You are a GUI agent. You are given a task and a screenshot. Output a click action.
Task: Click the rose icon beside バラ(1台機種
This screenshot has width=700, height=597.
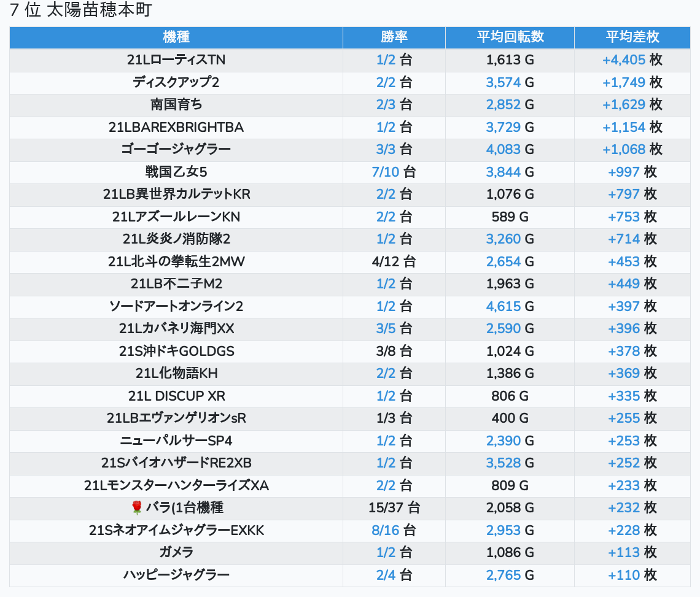pos(136,507)
